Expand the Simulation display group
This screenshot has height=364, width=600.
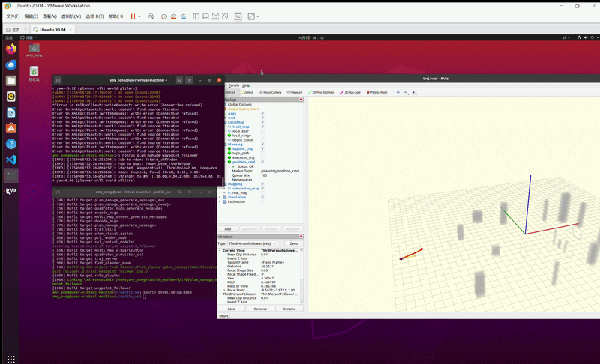[220, 198]
